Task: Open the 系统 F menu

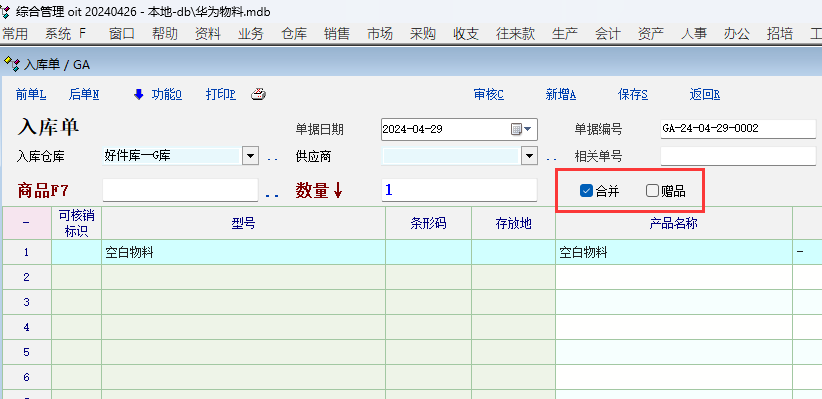Action: (x=65, y=34)
